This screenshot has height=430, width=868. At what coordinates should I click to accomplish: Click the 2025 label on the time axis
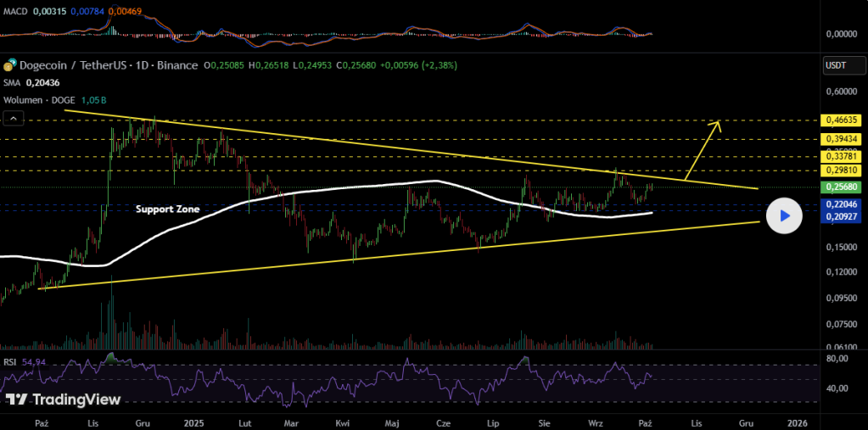[x=195, y=422]
